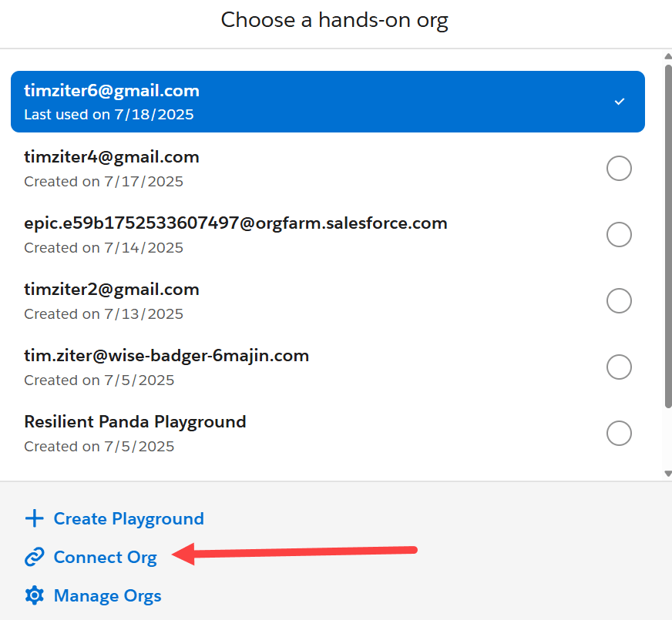Screen dimensions: 672x620
Task: Click the gear icon beside Manage Orgs
Action: point(35,595)
